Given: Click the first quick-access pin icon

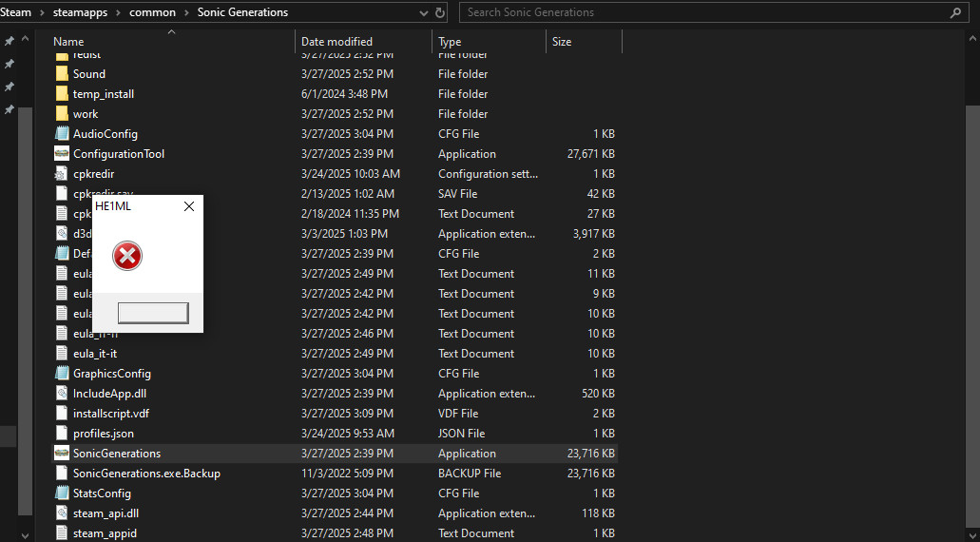Looking at the screenshot, I should (x=10, y=41).
